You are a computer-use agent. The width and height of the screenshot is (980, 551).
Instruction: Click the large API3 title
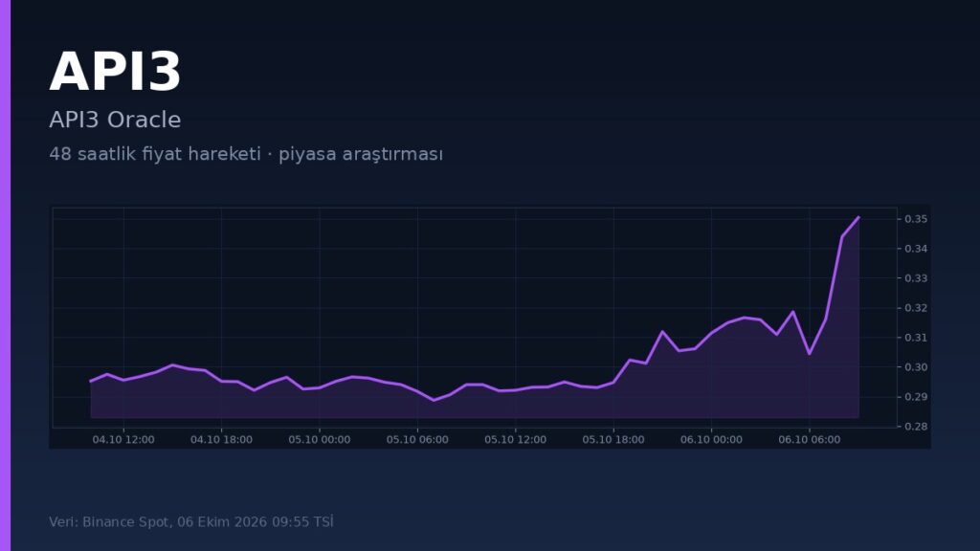pyautogui.click(x=115, y=73)
